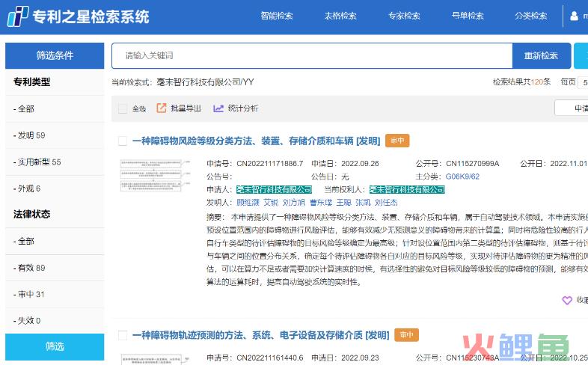The width and height of the screenshot is (588, 365).
Task: Click inventor 刘方旭
Action: click(294, 203)
